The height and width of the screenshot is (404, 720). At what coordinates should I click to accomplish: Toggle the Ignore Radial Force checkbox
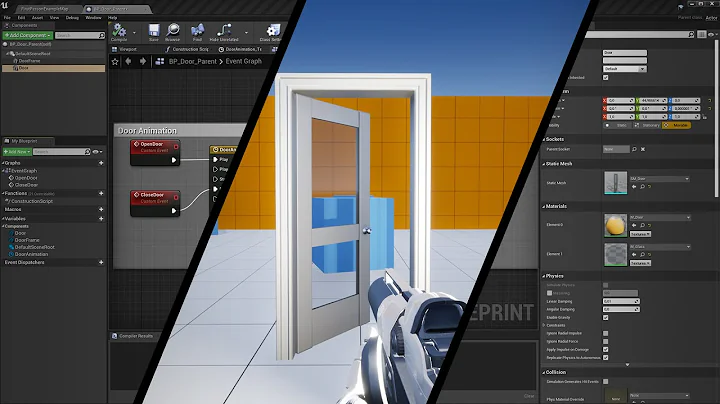coord(606,342)
